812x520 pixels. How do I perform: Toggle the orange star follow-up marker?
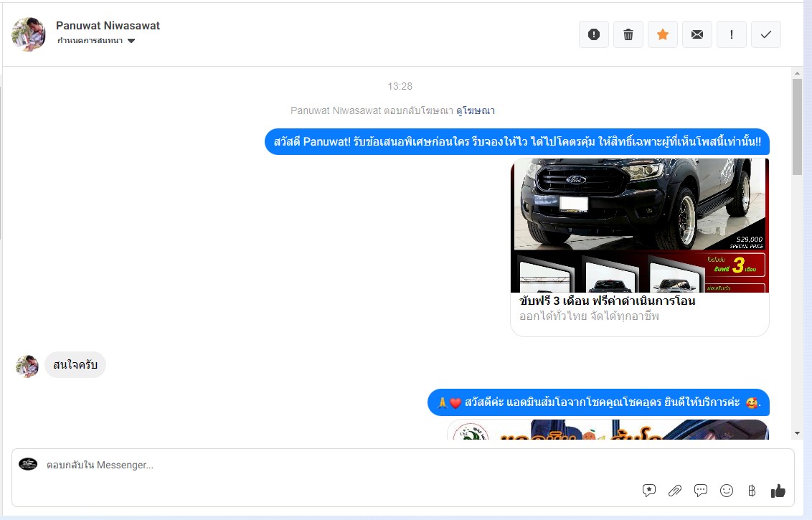click(663, 34)
